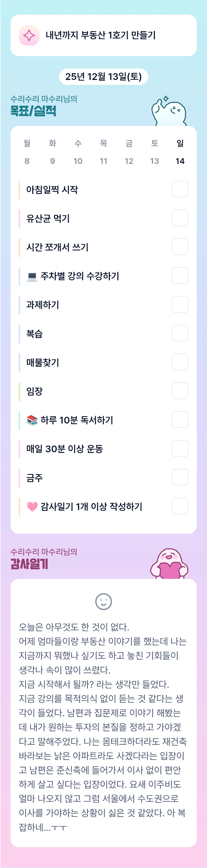207x868 pixels.
Task: Click the books emoji beside 하루 10분 독서하기
Action: coord(32,420)
